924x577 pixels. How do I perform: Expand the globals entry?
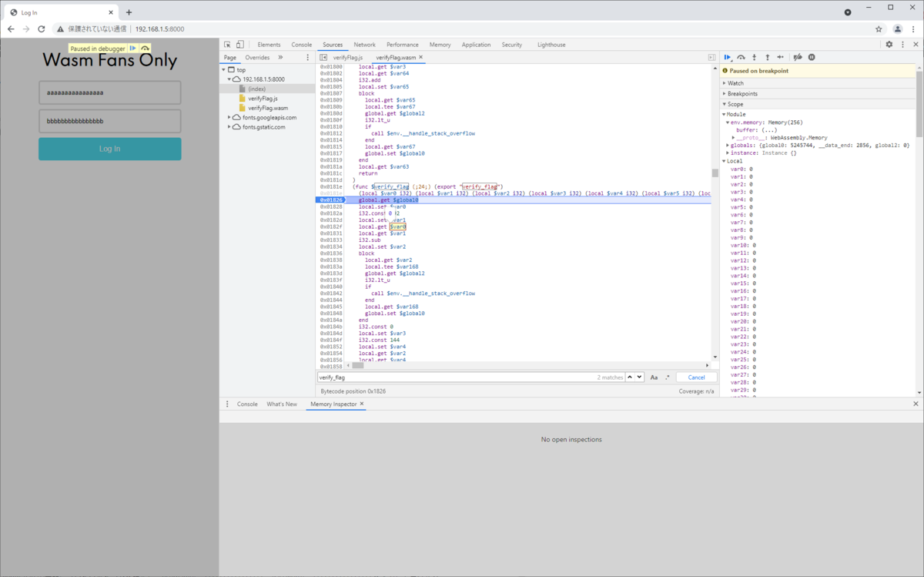pos(728,145)
